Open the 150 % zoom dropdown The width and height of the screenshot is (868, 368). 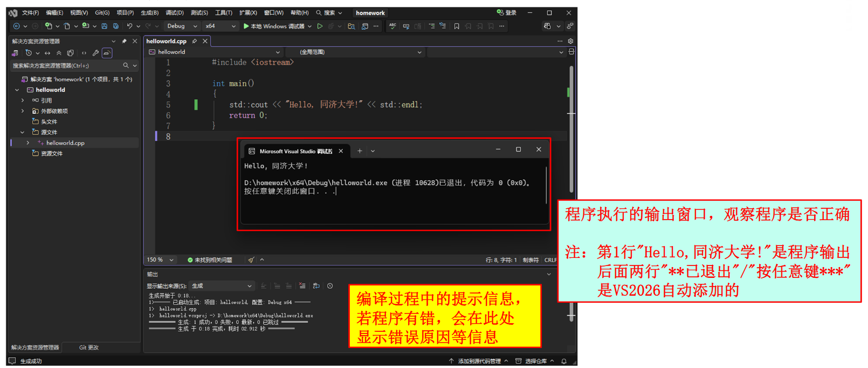(160, 260)
